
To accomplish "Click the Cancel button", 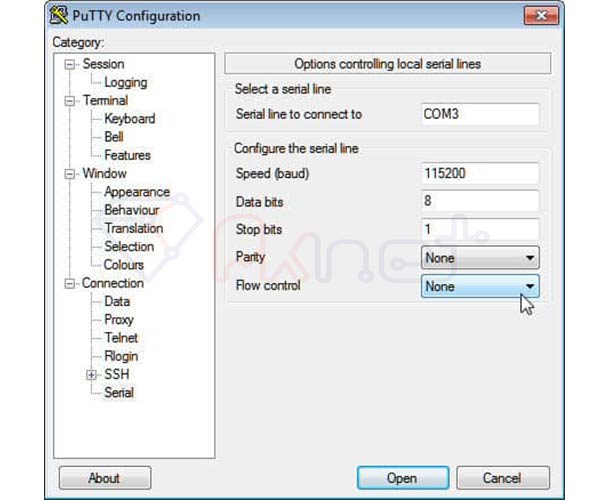I will [x=503, y=478].
